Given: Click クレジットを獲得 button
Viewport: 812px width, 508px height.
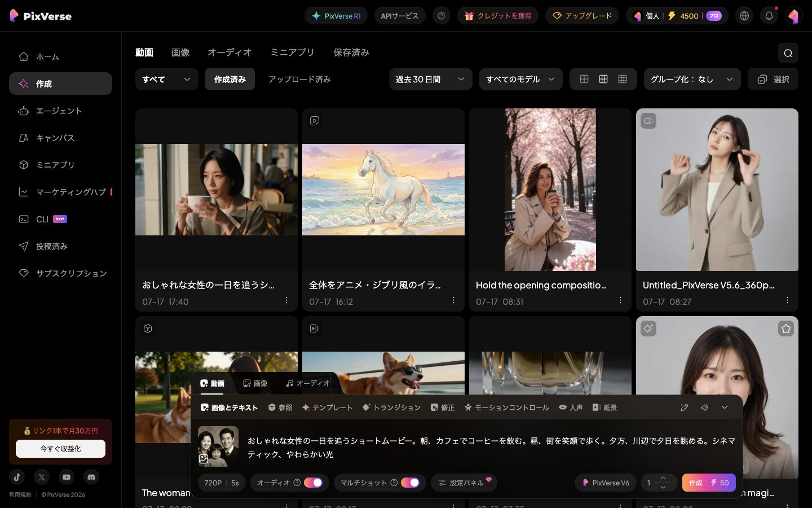Looking at the screenshot, I should click(498, 16).
